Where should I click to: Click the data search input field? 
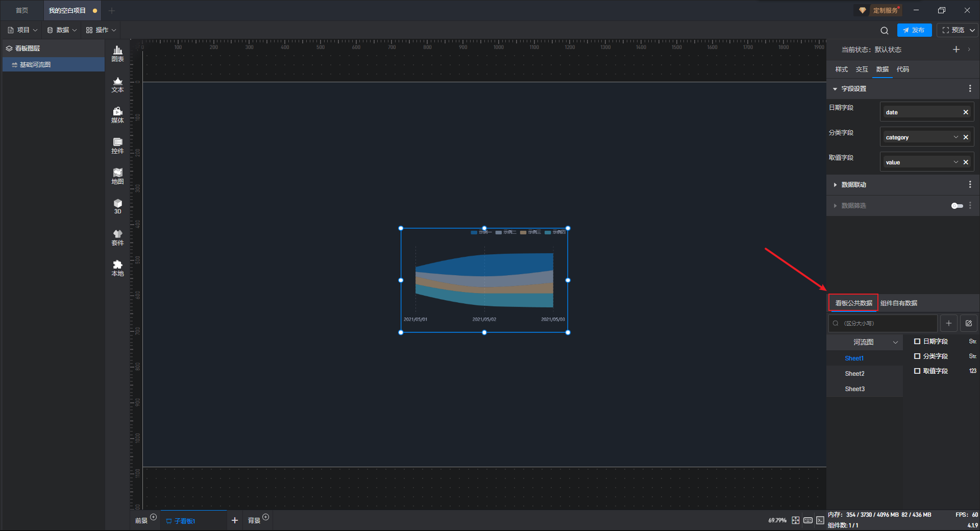(x=883, y=323)
